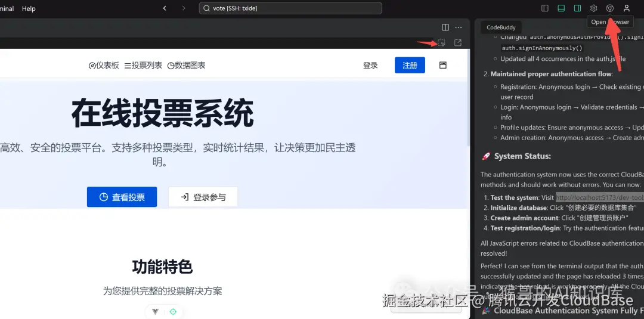Open 投票列表 in the page navigation
The width and height of the screenshot is (644, 319).
[143, 65]
